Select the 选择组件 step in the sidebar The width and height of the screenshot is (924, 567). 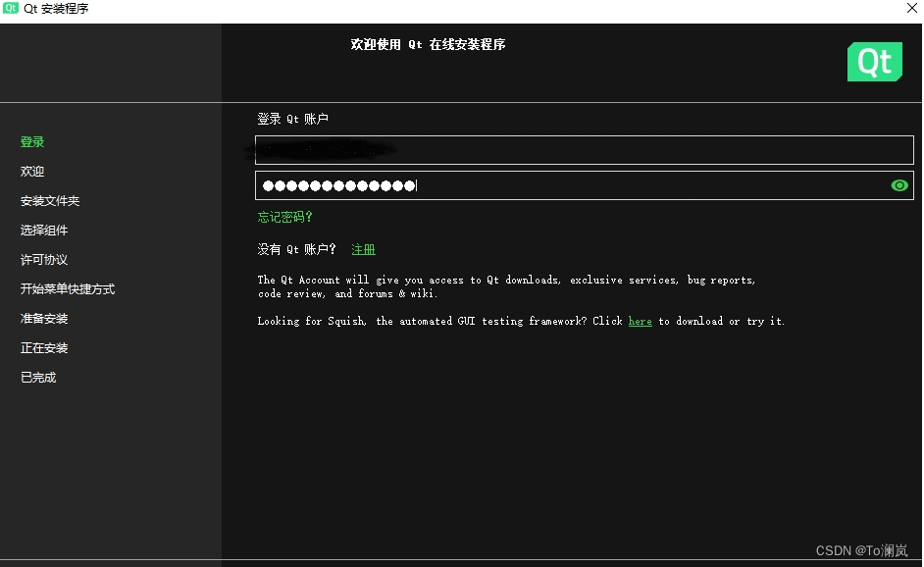[44, 231]
